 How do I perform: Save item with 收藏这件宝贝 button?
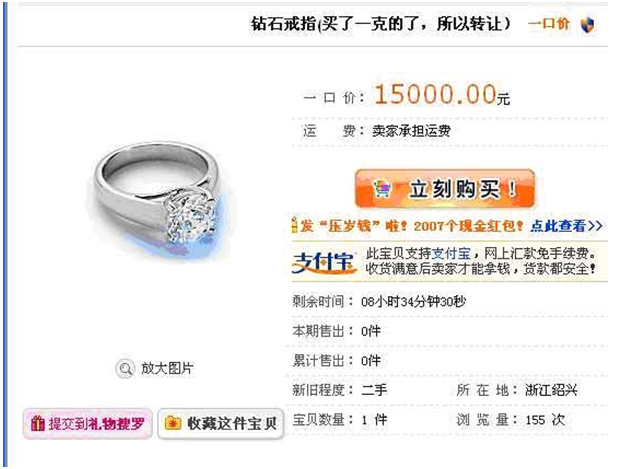click(221, 424)
